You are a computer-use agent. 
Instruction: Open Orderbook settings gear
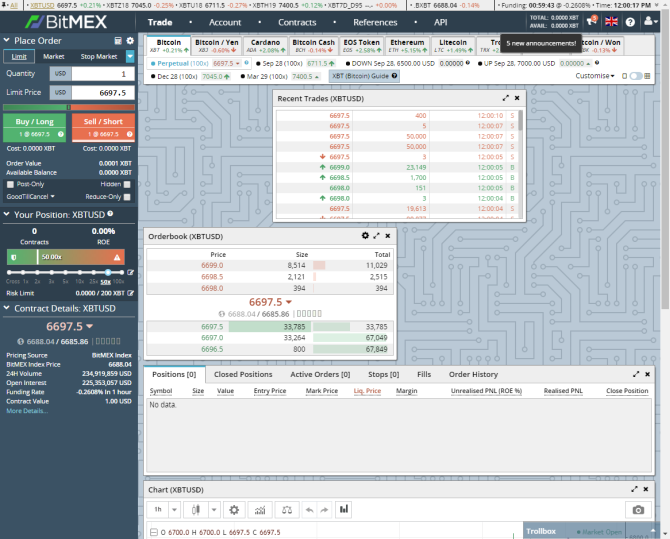365,236
